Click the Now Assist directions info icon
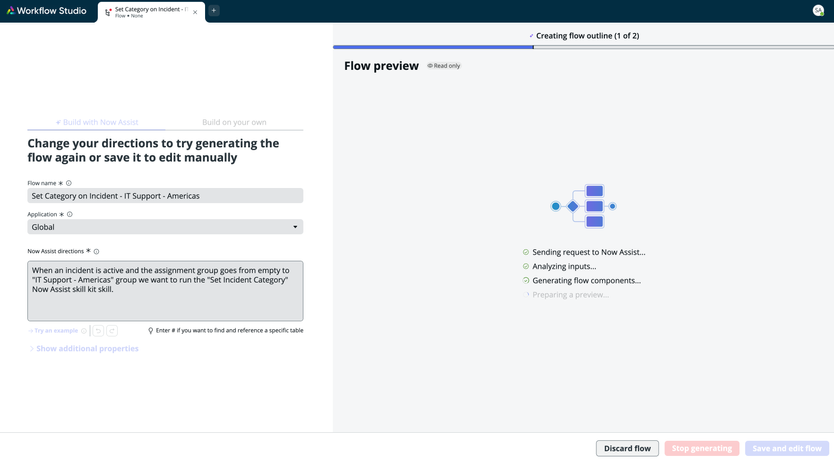This screenshot has width=834, height=462. [96, 251]
